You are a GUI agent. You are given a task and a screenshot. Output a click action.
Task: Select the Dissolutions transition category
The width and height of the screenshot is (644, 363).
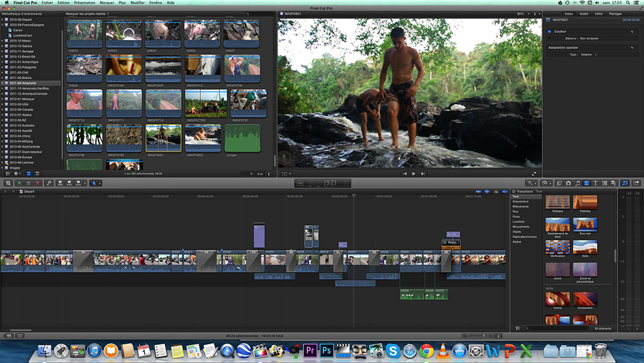point(520,201)
